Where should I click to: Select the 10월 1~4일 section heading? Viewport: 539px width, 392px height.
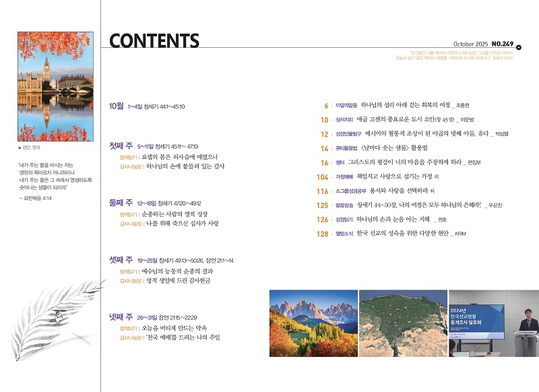click(117, 106)
